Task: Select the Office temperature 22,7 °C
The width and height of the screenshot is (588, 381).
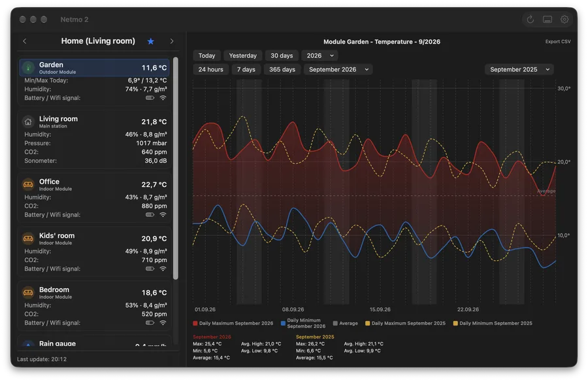Action: coord(154,184)
